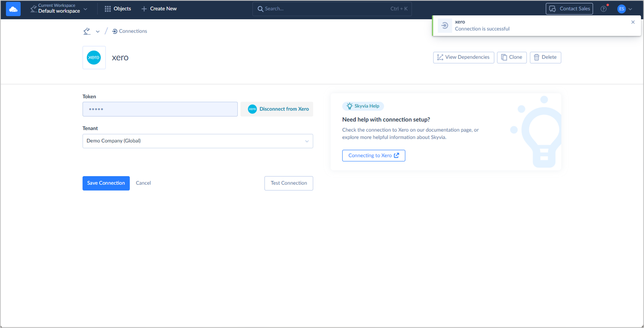Focus the Search field

(332, 9)
